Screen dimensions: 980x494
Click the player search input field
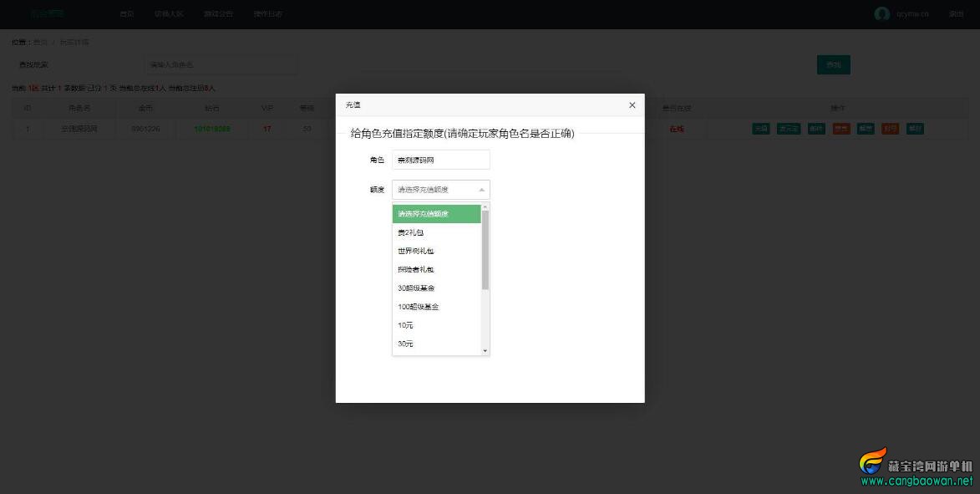(221, 64)
